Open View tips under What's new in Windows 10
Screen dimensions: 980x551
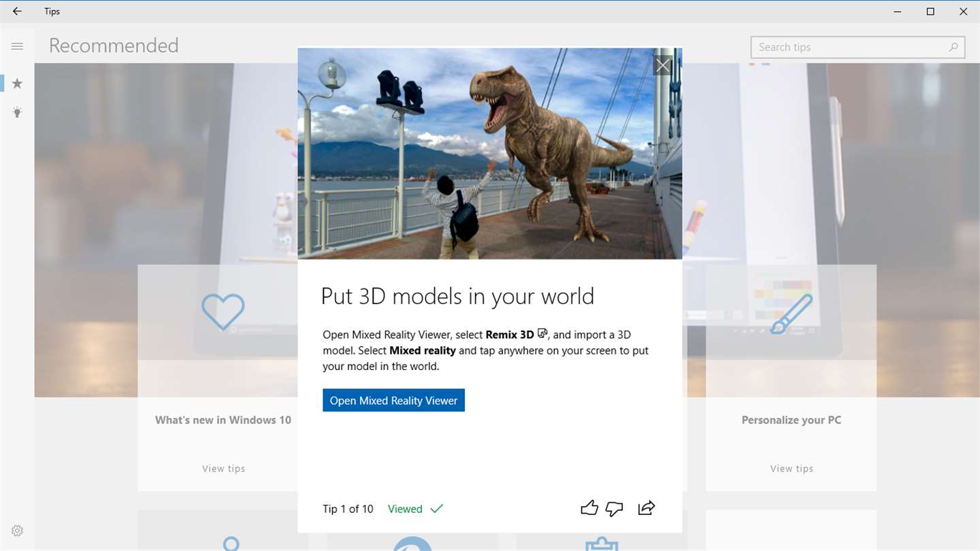[223, 468]
